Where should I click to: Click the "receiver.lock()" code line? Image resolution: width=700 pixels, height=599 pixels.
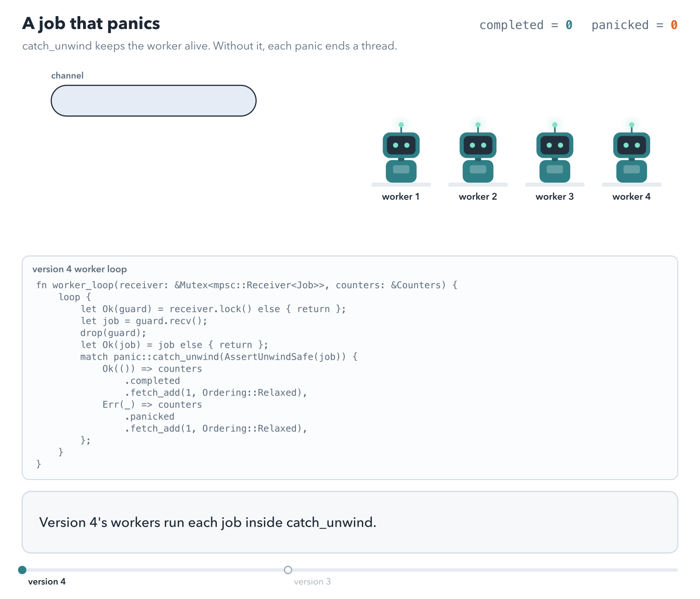[x=213, y=309]
